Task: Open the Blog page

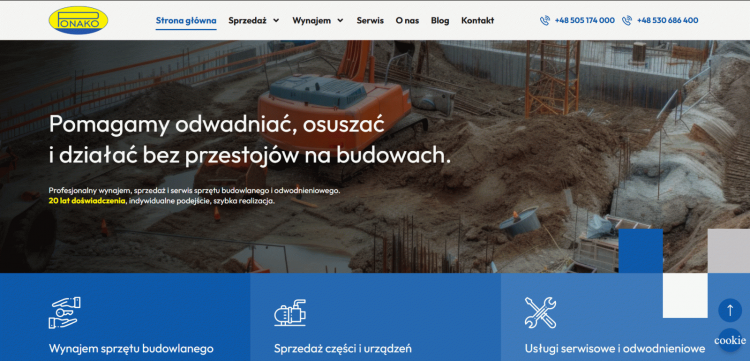Action: 440,21
